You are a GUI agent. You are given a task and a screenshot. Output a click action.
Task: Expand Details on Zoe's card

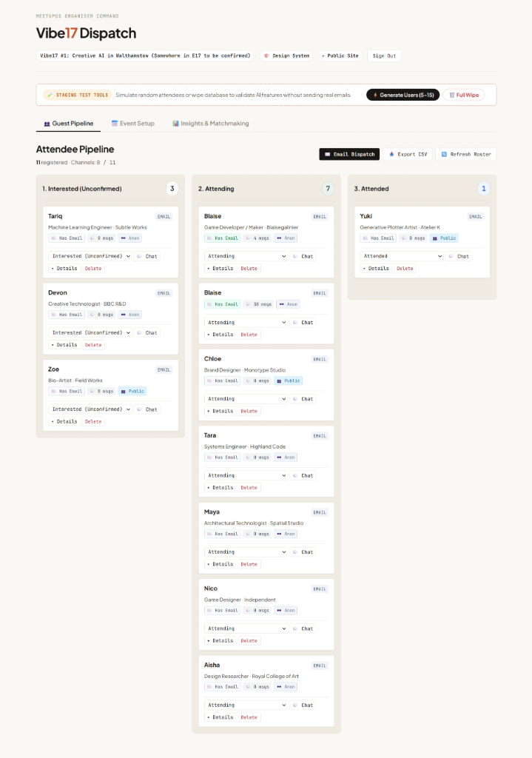64,421
